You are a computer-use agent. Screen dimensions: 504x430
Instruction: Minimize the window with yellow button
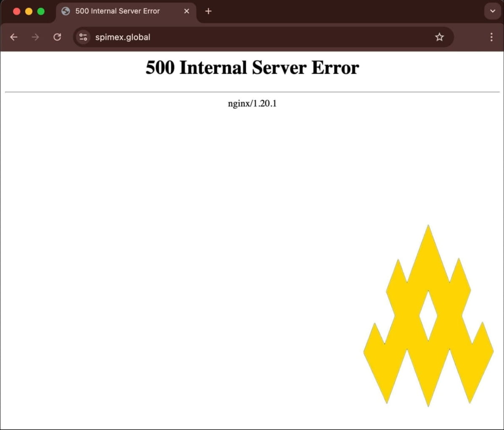click(29, 11)
